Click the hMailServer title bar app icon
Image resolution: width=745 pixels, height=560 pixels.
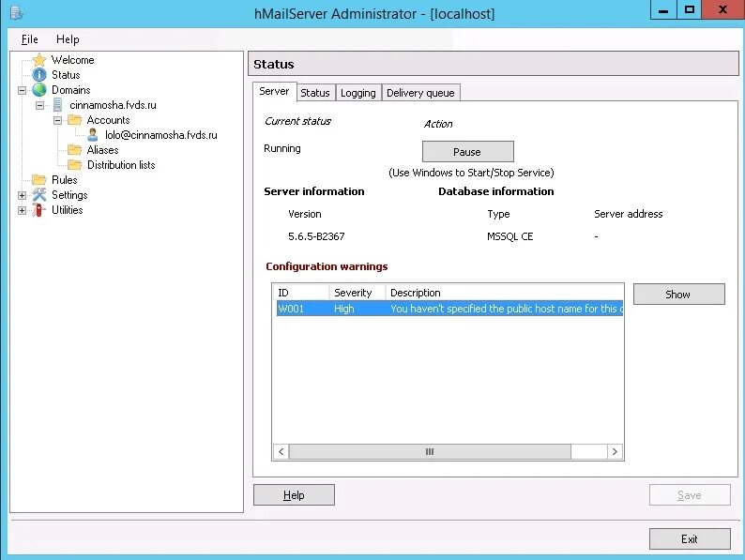point(17,13)
